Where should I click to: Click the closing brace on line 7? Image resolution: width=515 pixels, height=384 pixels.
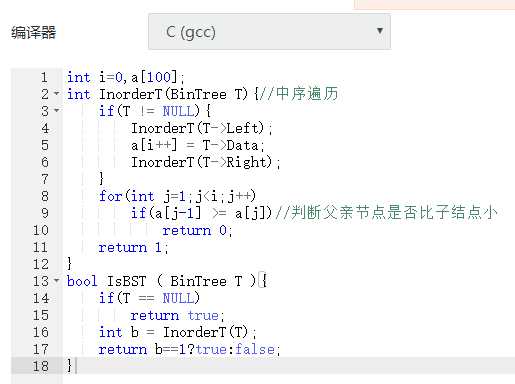(101, 179)
